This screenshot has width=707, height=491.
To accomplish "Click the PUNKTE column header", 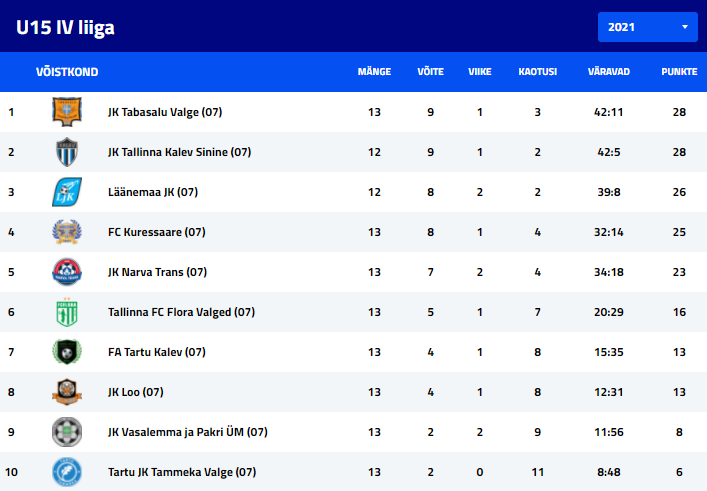I will [679, 72].
